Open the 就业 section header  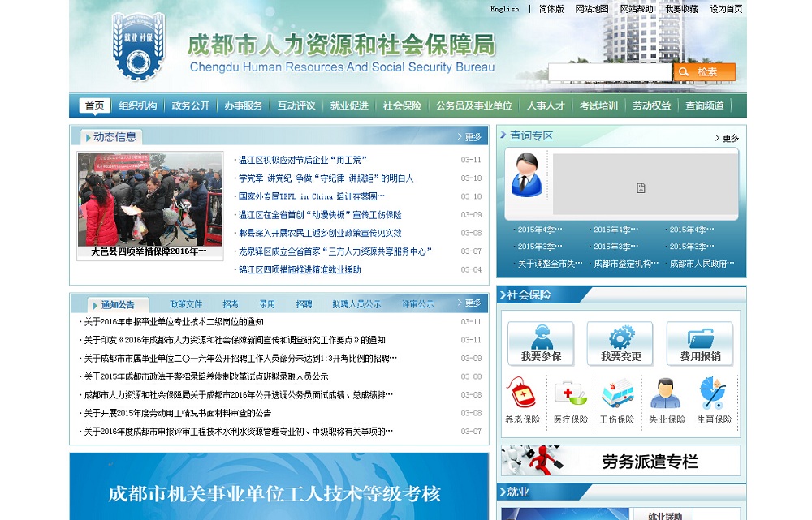tap(518, 492)
